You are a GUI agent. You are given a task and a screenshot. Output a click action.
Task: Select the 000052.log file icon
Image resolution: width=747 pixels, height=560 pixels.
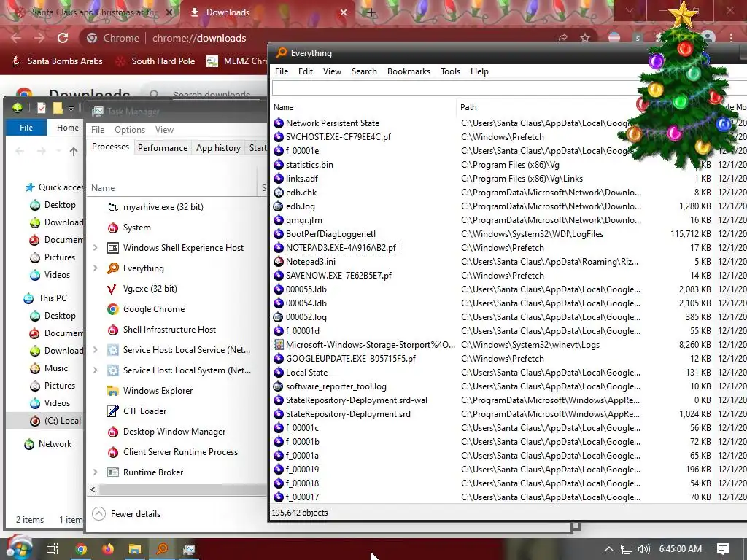tap(279, 317)
